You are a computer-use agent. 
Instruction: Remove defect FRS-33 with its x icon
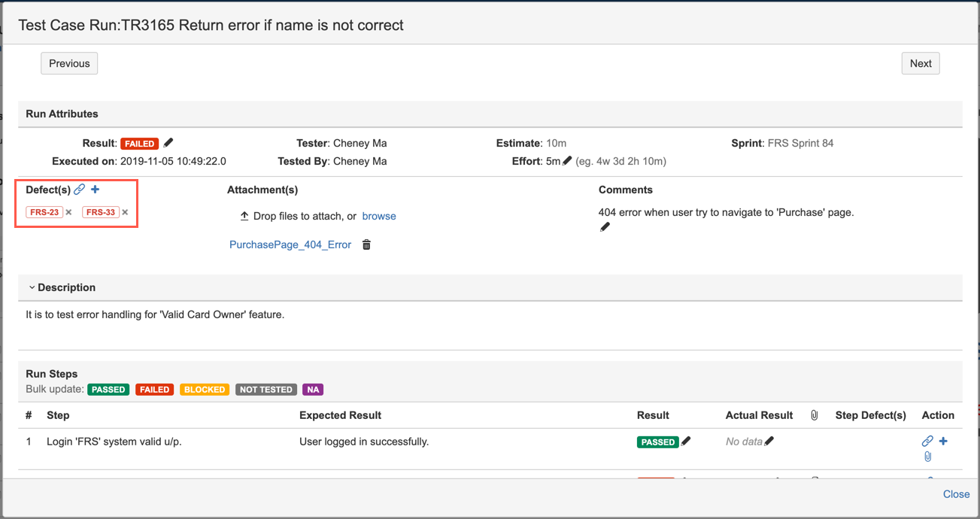click(125, 212)
